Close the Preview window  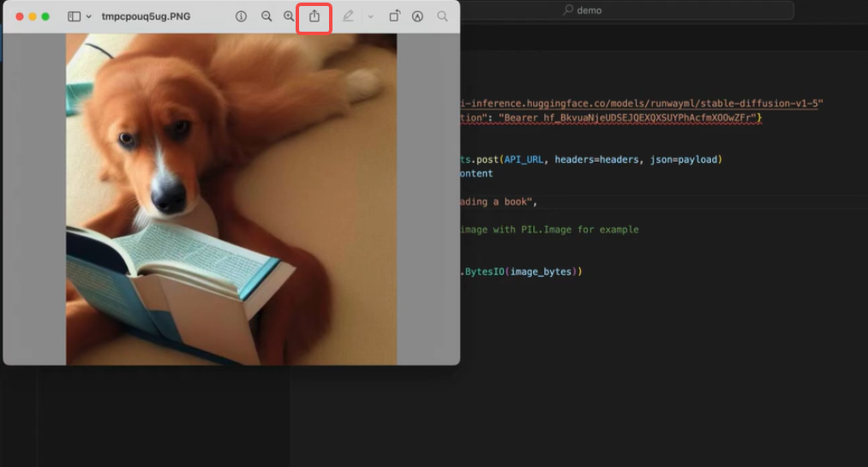[x=20, y=16]
